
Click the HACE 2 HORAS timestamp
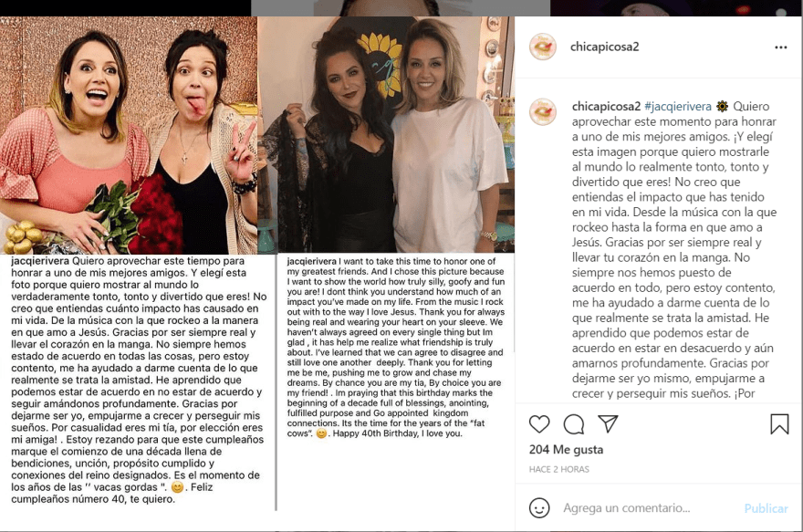(558, 469)
